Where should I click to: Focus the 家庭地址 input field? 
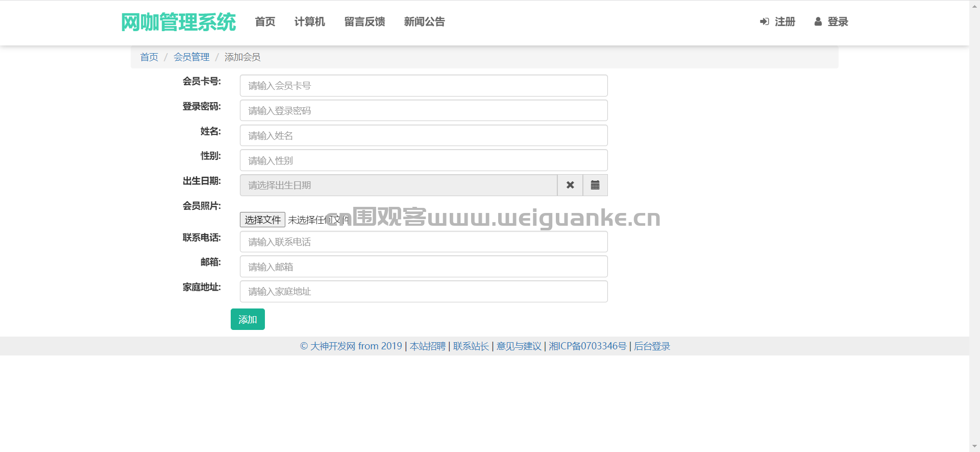[424, 291]
